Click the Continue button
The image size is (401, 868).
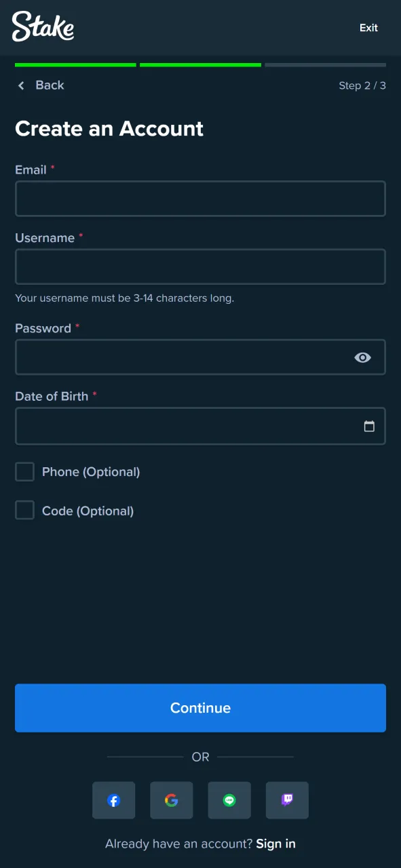[x=200, y=707]
